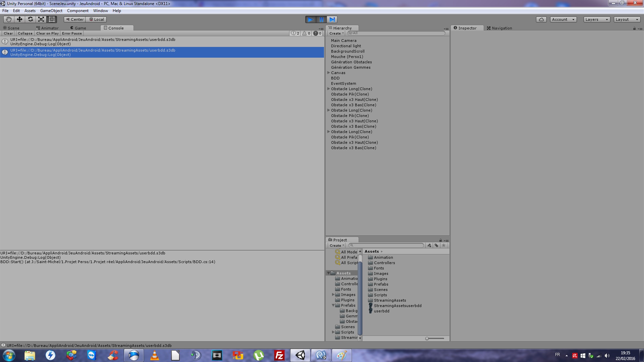The width and height of the screenshot is (644, 362).
Task: Select the Hand tool in toolbar
Action: (9, 19)
